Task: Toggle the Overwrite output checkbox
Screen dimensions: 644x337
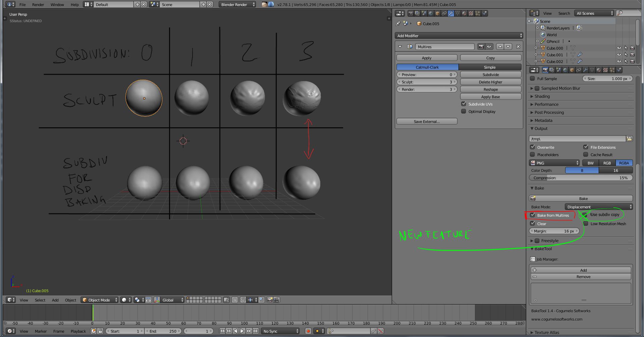Action: [x=532, y=147]
